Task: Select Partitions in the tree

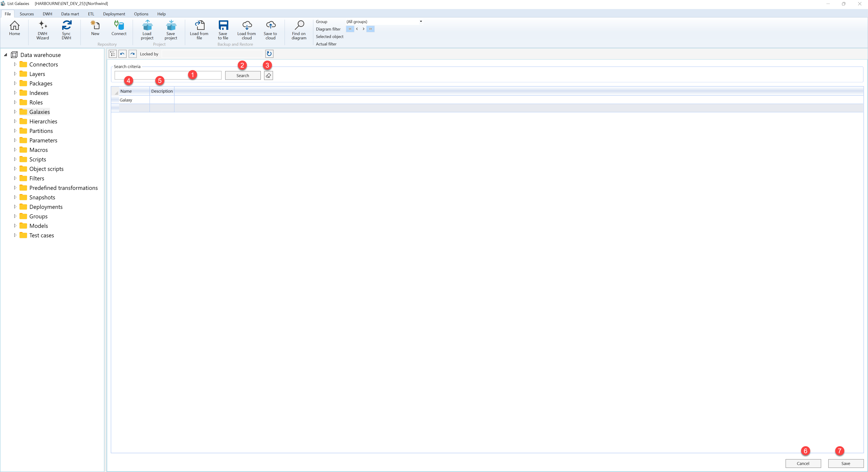Action: pyautogui.click(x=41, y=131)
